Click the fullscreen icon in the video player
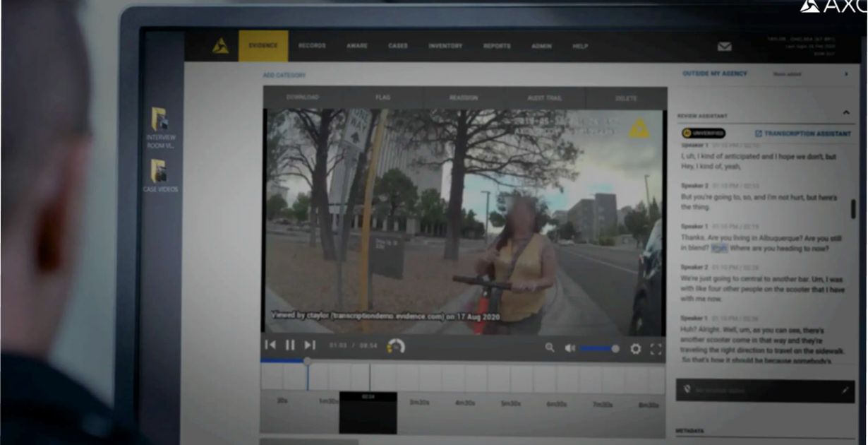 pyautogui.click(x=656, y=348)
